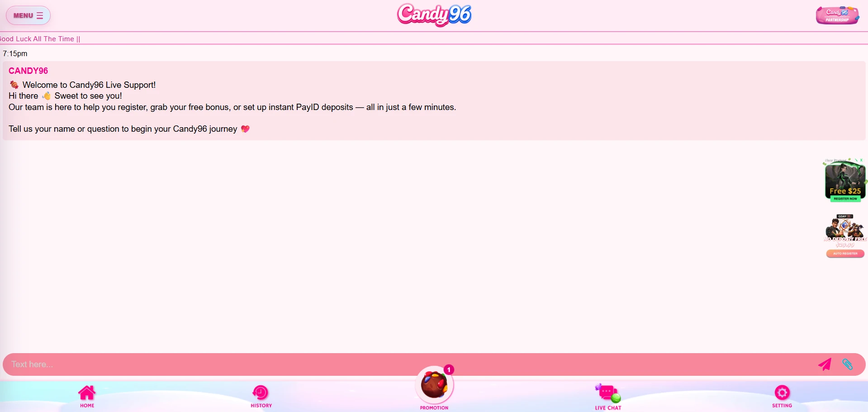Open the Promotion candy ball icon
Screen dimensions: 868x412
(x=434, y=385)
